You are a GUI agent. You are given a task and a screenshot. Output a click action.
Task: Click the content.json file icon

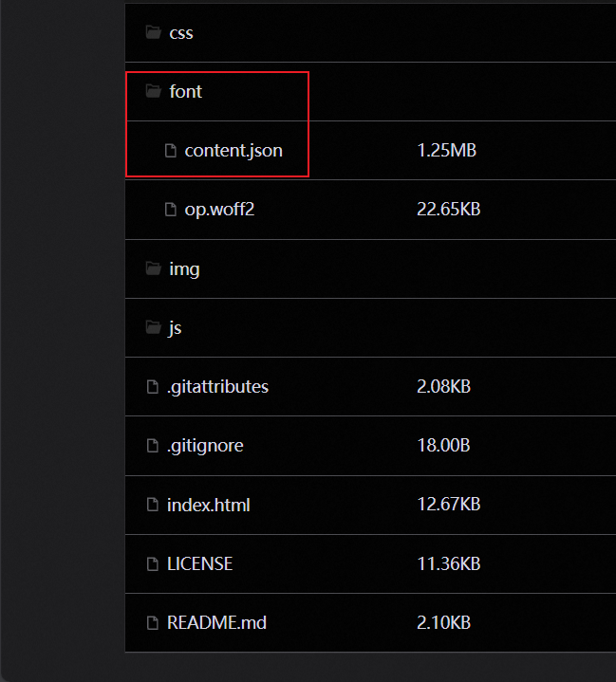[x=171, y=151]
